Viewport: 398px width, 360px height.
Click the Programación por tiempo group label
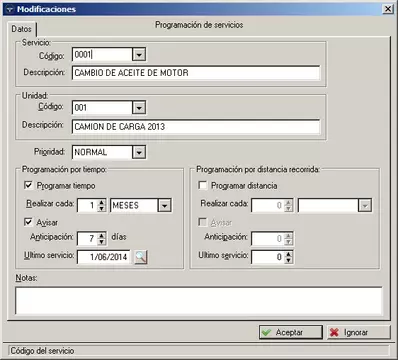[64, 169]
